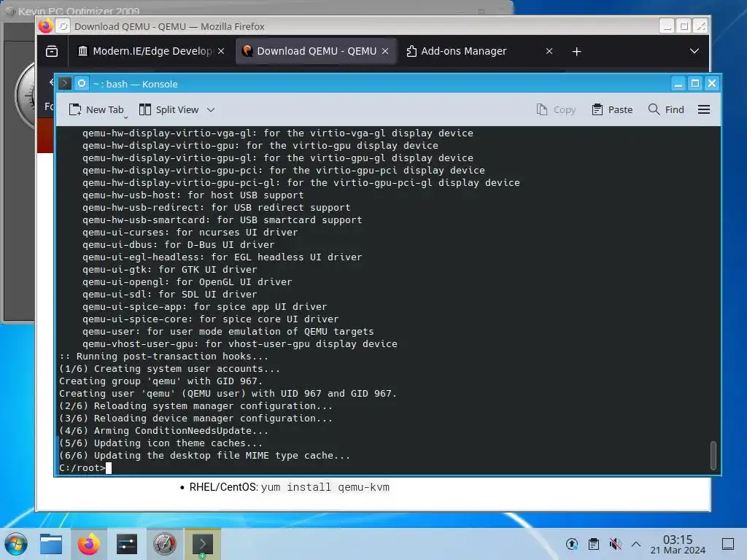Maximize the Konsole window
Viewport: 747px width, 560px height.
[695, 84]
